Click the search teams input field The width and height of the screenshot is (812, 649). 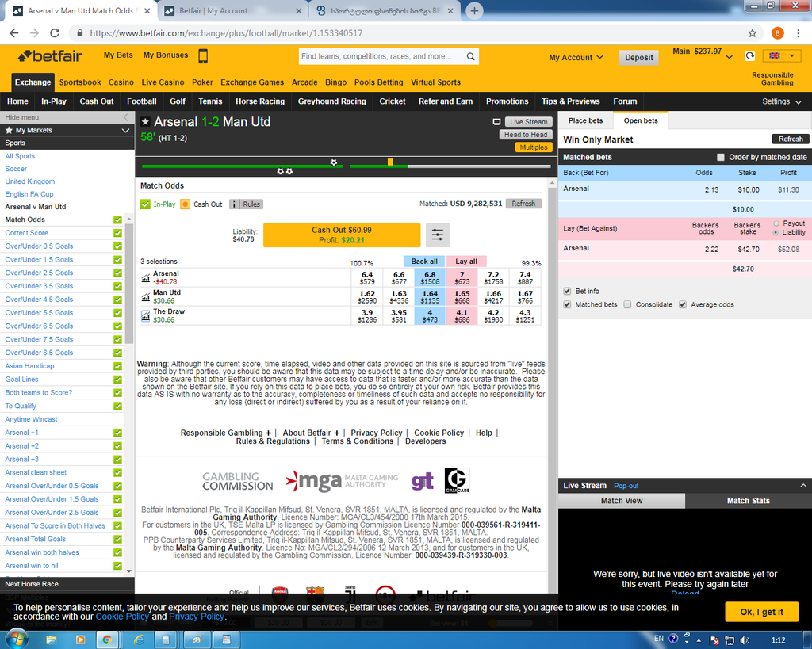point(382,56)
